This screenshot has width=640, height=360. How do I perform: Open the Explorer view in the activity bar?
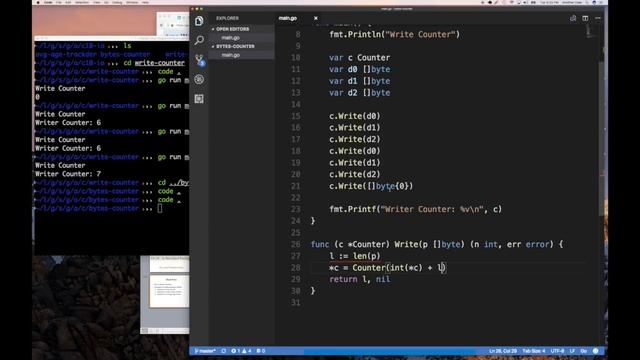click(199, 21)
